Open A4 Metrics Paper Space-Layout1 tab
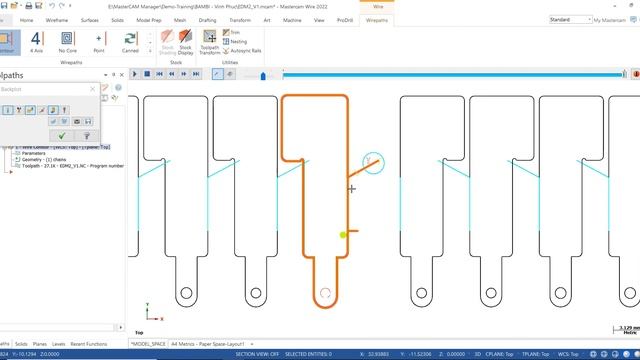 (x=208, y=344)
